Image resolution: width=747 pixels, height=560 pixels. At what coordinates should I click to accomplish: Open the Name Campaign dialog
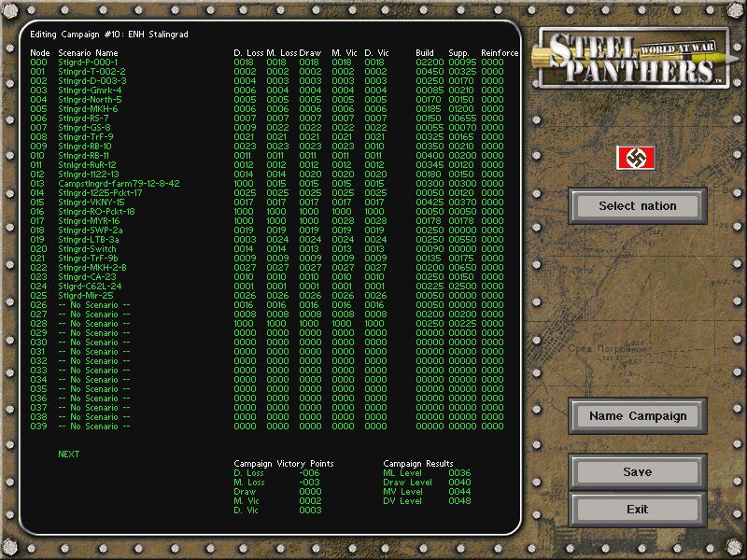click(638, 415)
